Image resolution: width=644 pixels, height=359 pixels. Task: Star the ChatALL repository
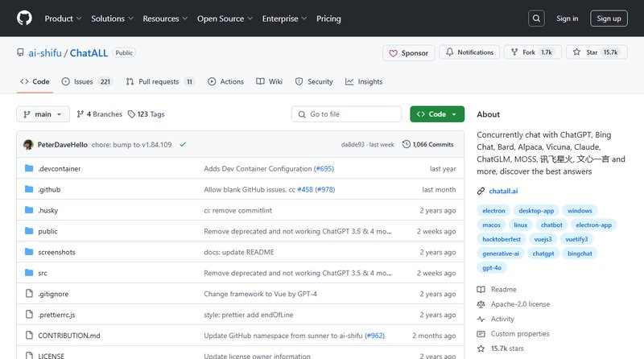point(587,52)
